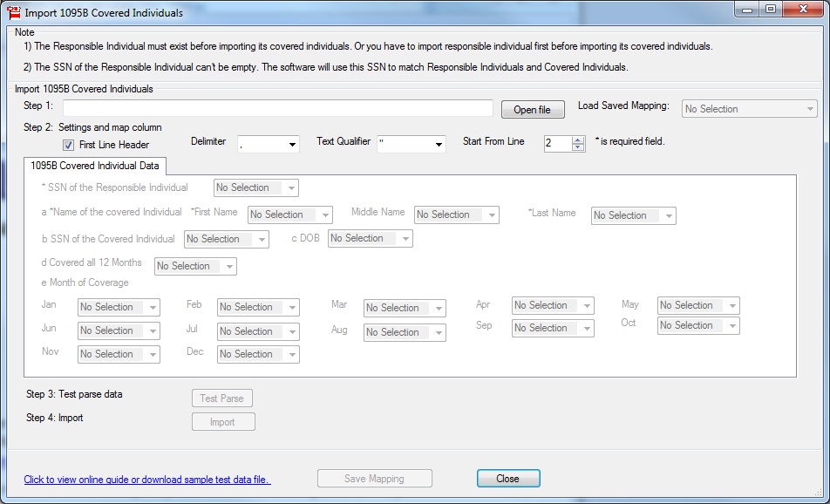Viewport: 830px width, 504px height.
Task: Select the 1095B Covered Individual Data tab
Action: tap(94, 166)
